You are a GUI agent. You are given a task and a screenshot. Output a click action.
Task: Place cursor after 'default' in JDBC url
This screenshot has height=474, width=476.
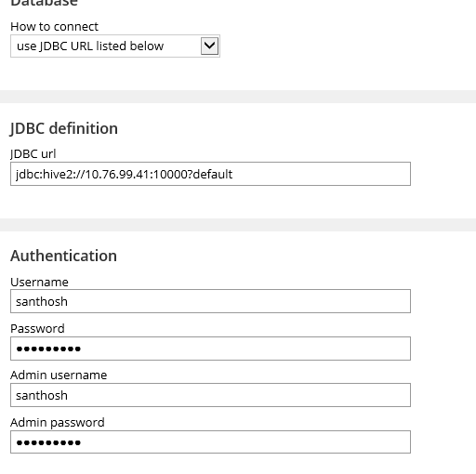click(233, 174)
